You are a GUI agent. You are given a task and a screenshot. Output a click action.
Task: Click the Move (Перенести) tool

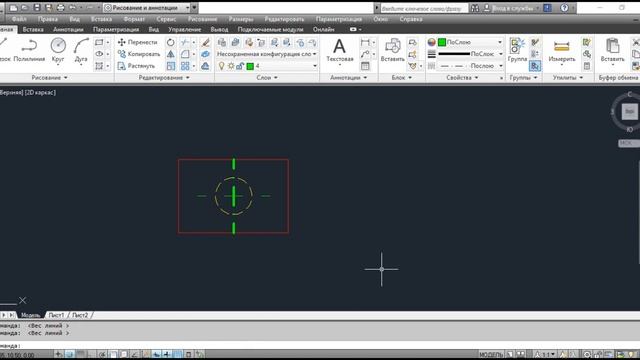click(138, 42)
